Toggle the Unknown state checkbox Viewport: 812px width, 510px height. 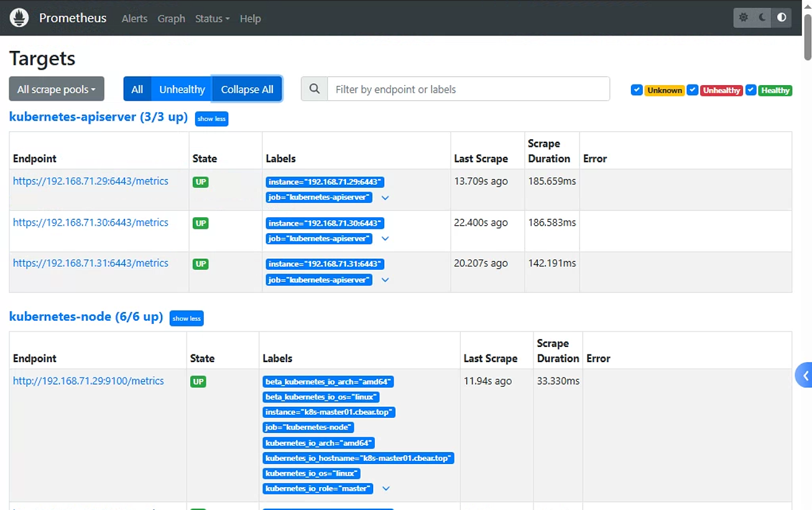636,90
